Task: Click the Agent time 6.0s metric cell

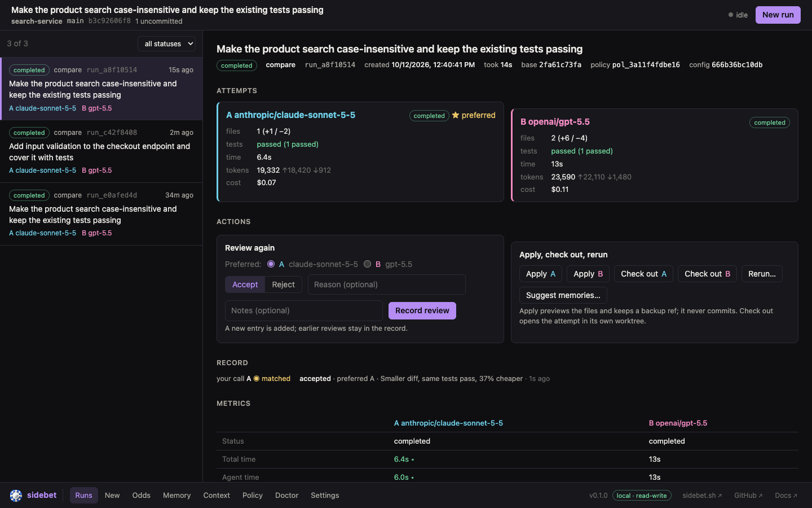Action: click(404, 478)
